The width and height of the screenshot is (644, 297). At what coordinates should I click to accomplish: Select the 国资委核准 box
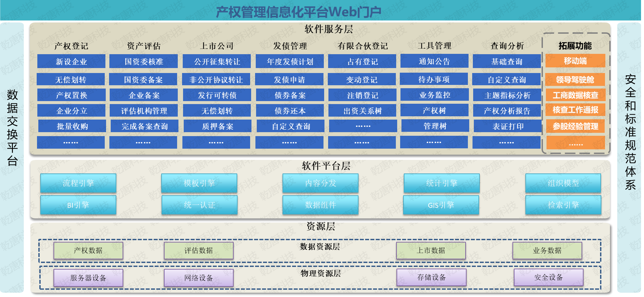[x=143, y=61]
